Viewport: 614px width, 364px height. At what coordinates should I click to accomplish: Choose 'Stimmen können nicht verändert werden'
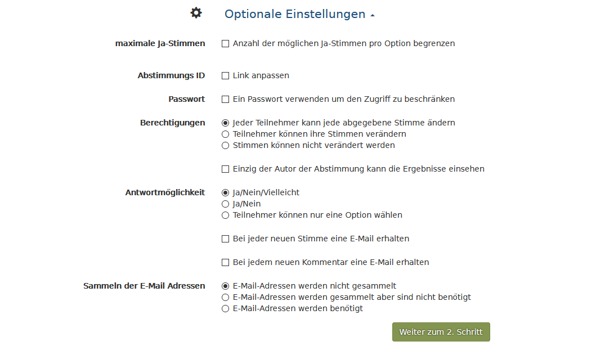[x=226, y=145]
